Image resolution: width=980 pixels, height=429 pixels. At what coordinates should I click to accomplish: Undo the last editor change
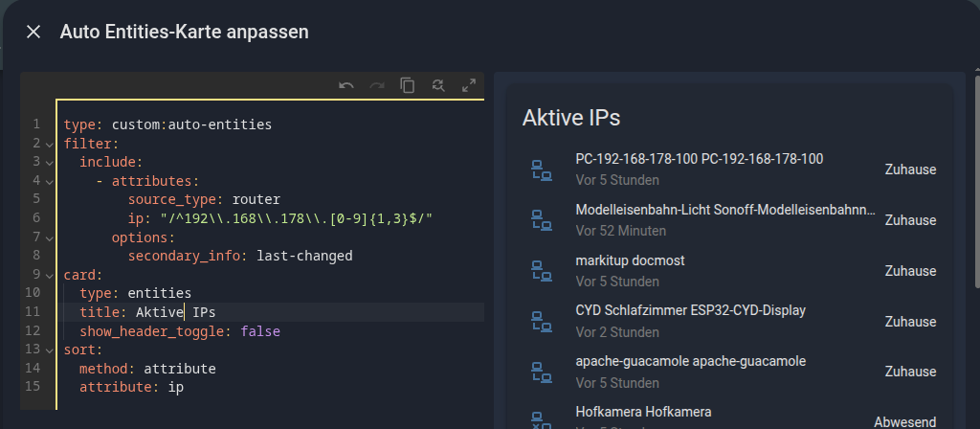coord(346,85)
